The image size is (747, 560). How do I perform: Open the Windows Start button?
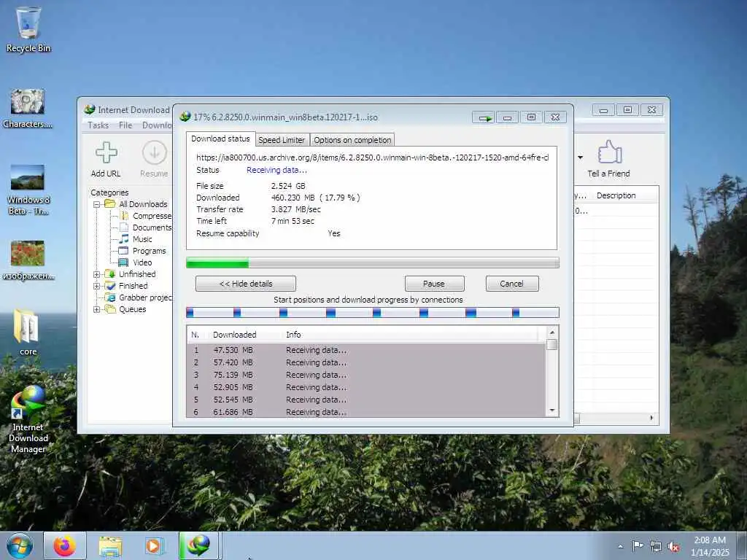click(20, 545)
